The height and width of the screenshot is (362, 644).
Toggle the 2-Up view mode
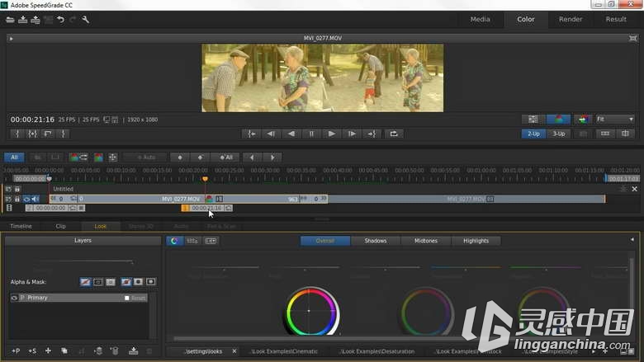(533, 134)
